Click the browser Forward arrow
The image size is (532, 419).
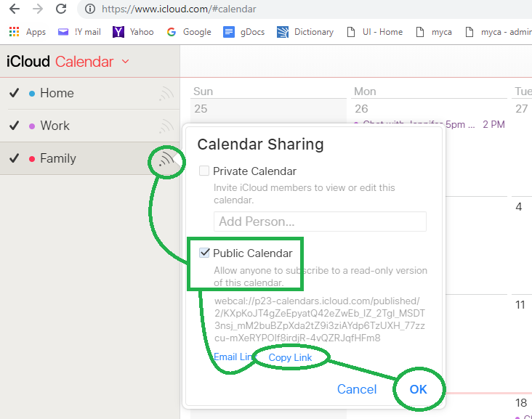[x=38, y=9]
